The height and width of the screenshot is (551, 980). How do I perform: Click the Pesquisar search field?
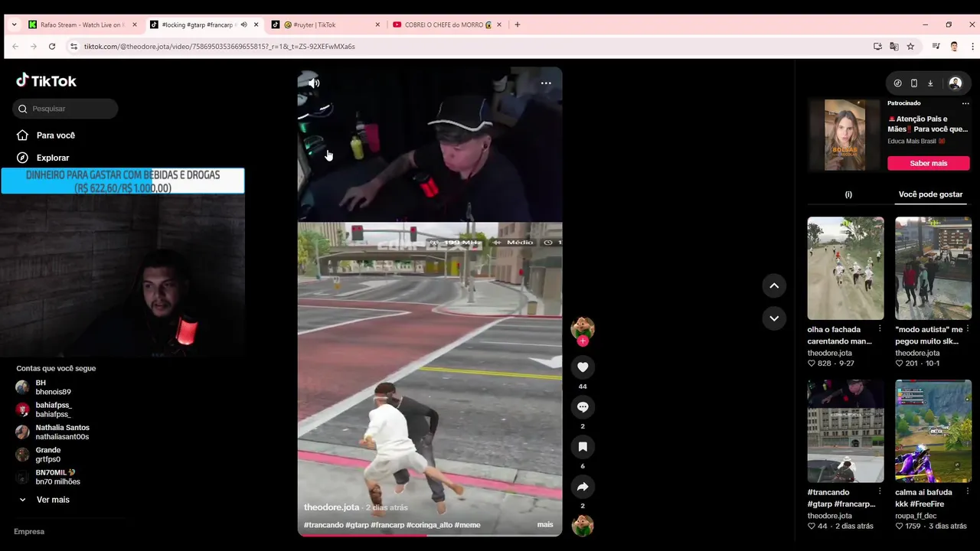(65, 109)
